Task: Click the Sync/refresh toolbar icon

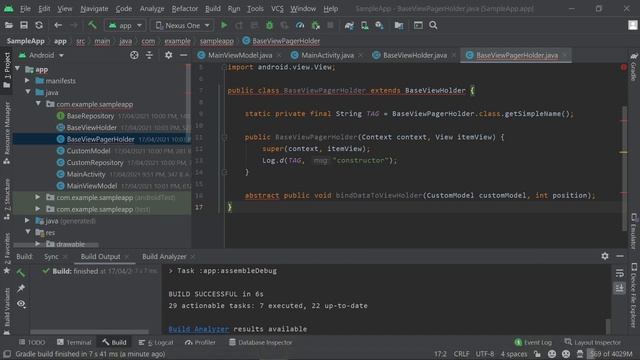Action: click(x=39, y=25)
